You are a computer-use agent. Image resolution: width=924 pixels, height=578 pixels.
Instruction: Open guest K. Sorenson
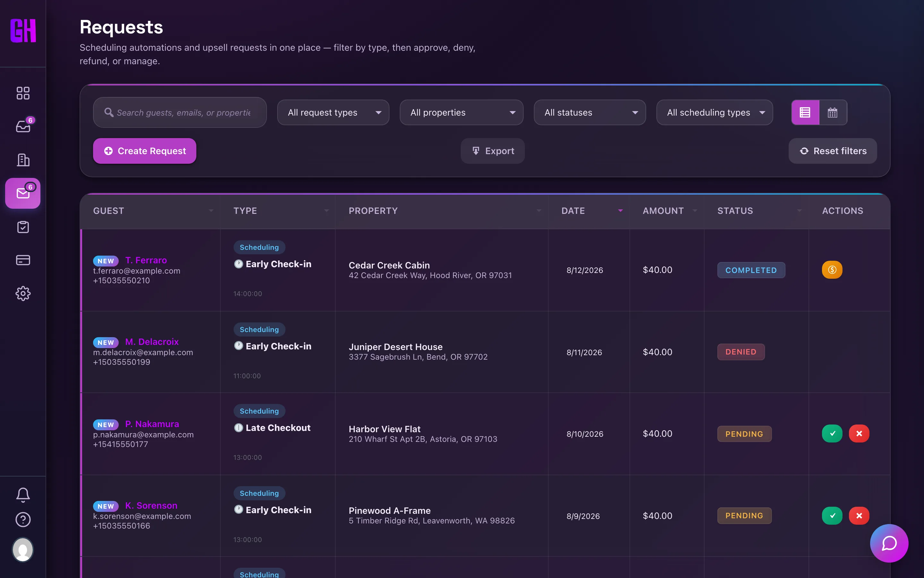(151, 505)
